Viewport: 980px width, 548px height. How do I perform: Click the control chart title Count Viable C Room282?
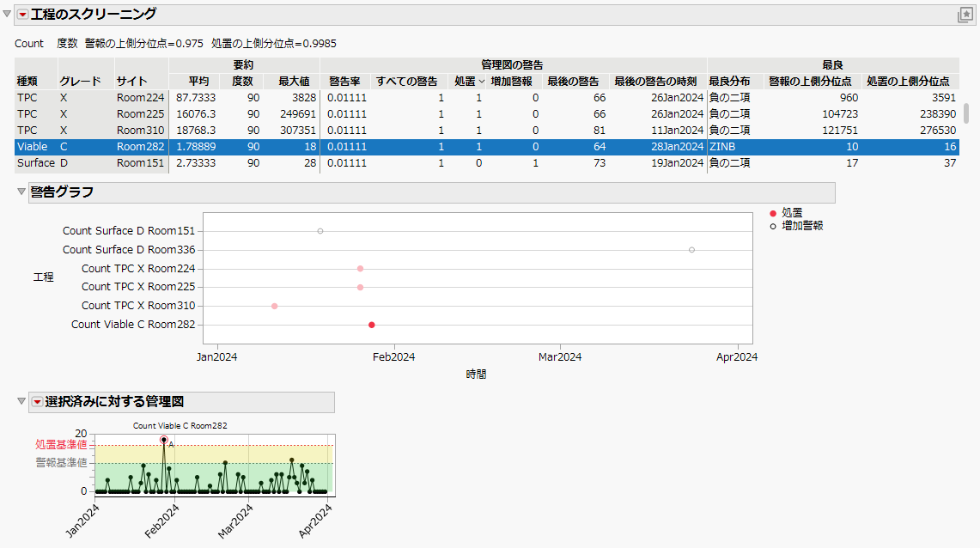180,425
